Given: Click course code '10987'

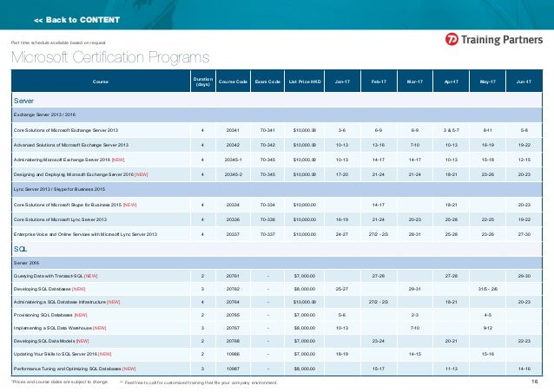Looking at the screenshot, I should click(233, 369).
